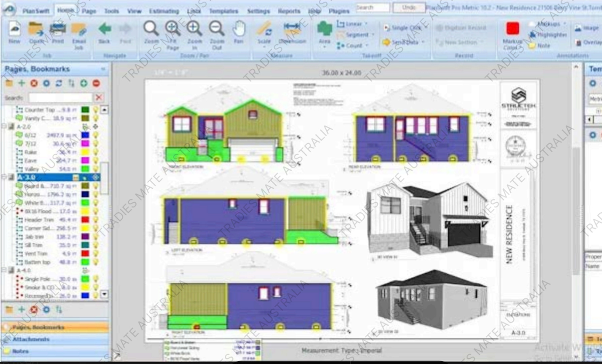Collapse the A-2.0 page tree node
Image resolution: width=602 pixels, height=364 pixels.
[4, 127]
